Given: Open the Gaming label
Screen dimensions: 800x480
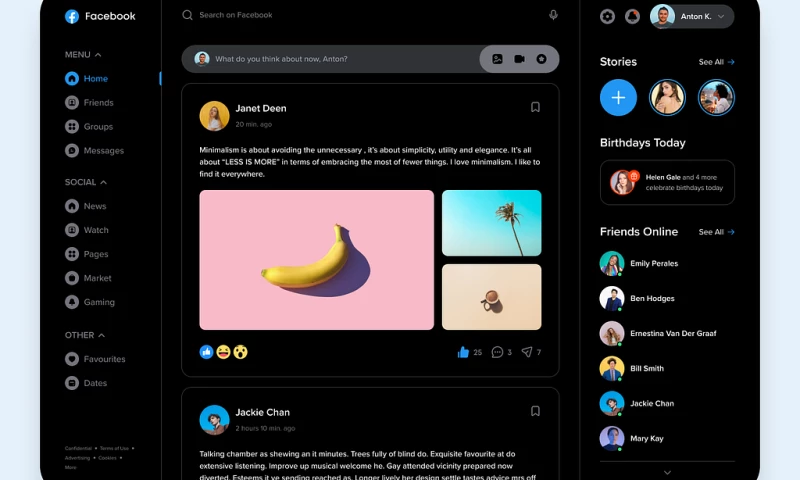Looking at the screenshot, I should (x=99, y=302).
